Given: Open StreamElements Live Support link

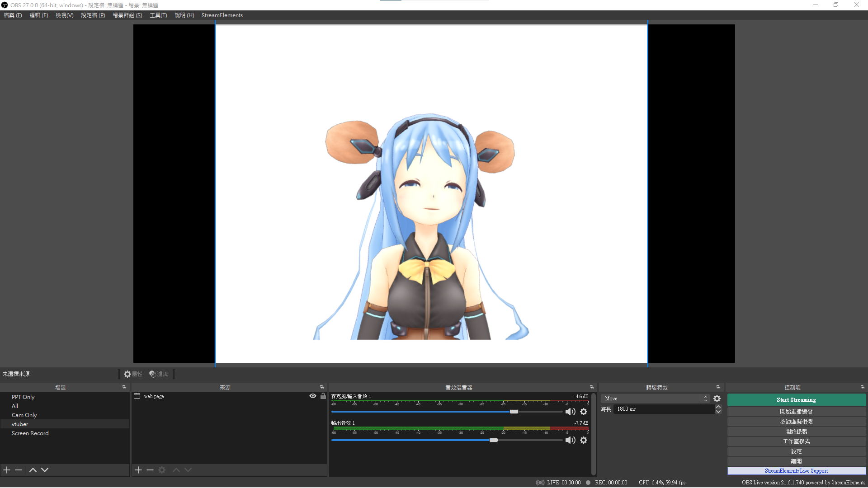Looking at the screenshot, I should [796, 471].
